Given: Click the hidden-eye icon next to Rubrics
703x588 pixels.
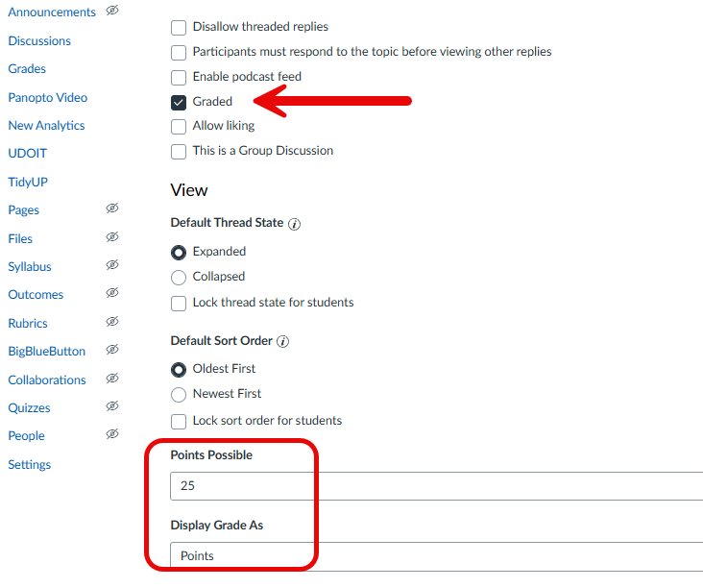Looking at the screenshot, I should pos(112,322).
